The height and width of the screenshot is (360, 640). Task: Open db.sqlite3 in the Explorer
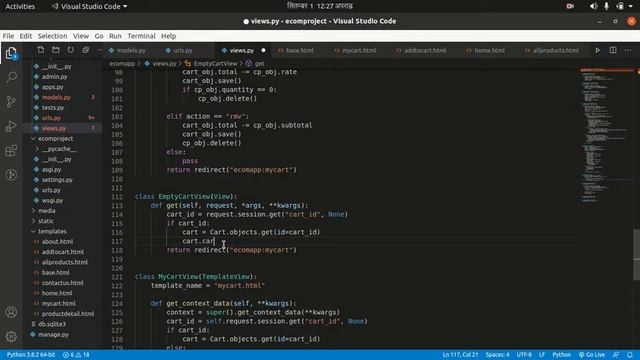[52, 324]
